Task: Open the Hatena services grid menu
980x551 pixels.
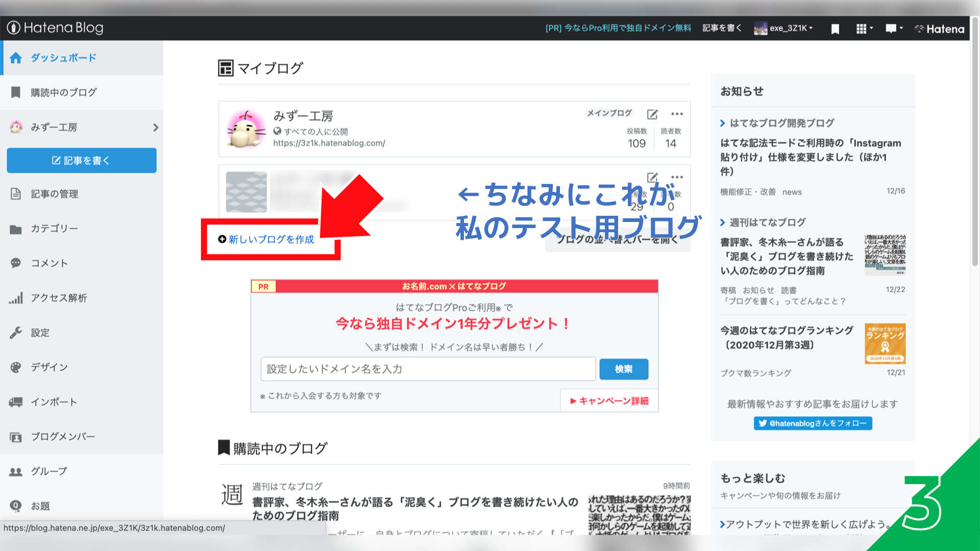Action: tap(864, 29)
